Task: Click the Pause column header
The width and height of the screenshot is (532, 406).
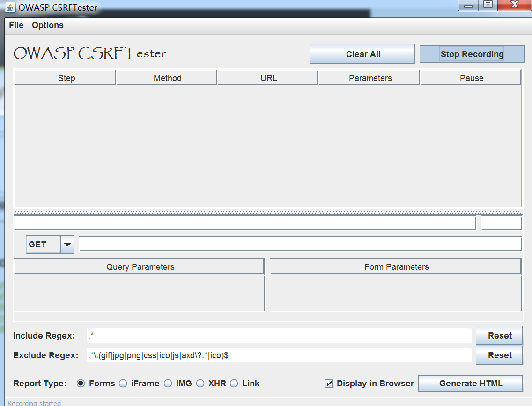Action: (x=471, y=78)
